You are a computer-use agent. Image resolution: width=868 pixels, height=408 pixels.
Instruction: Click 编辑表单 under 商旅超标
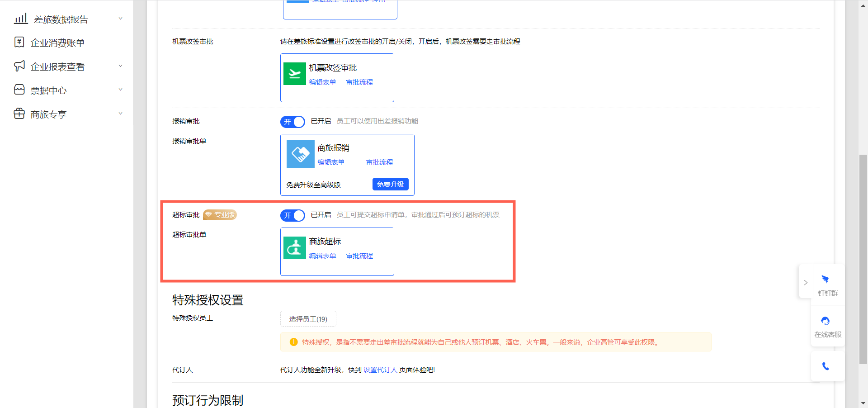click(322, 256)
